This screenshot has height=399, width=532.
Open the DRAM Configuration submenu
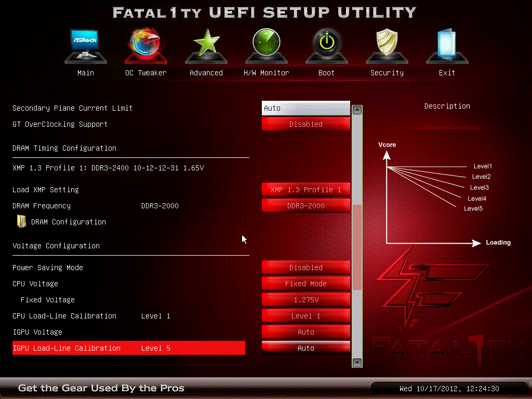[68, 222]
